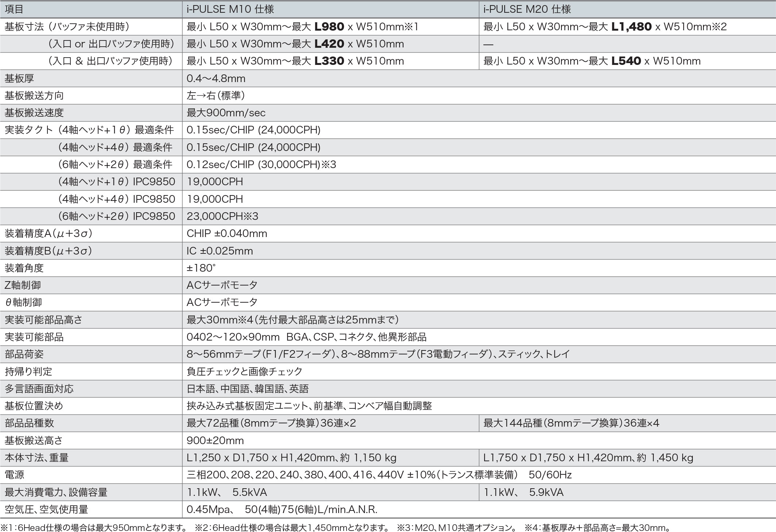Click the '持帰り判定' row label
Image resolution: width=776 pixels, height=532 pixels.
pos(28,372)
